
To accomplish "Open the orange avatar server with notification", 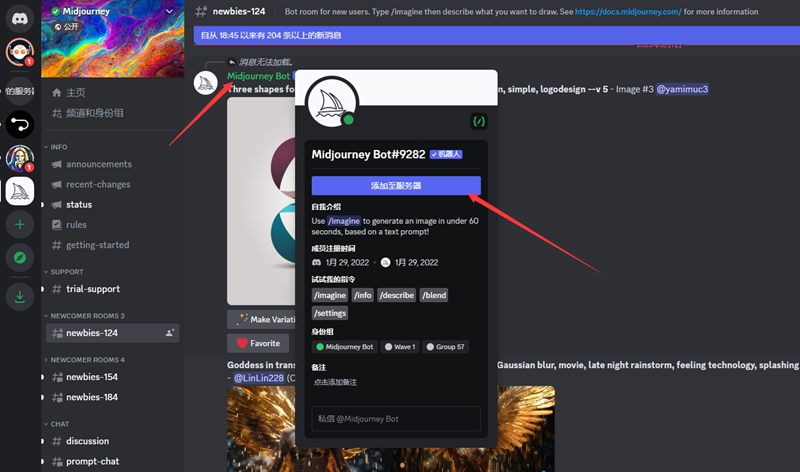I will pos(19,52).
